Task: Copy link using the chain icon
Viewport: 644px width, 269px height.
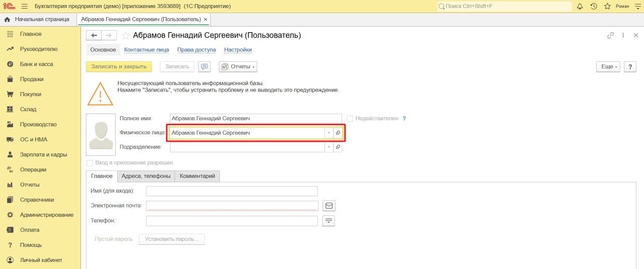Action: point(610,36)
